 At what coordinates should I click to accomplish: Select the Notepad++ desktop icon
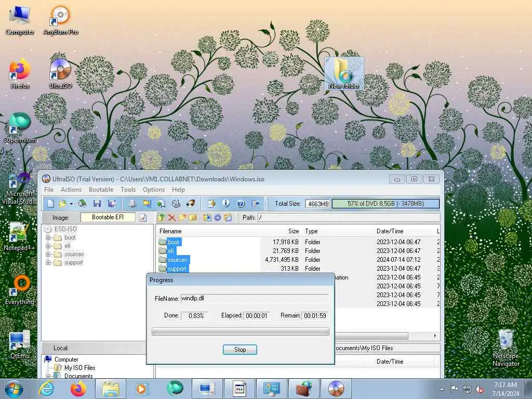pyautogui.click(x=19, y=236)
